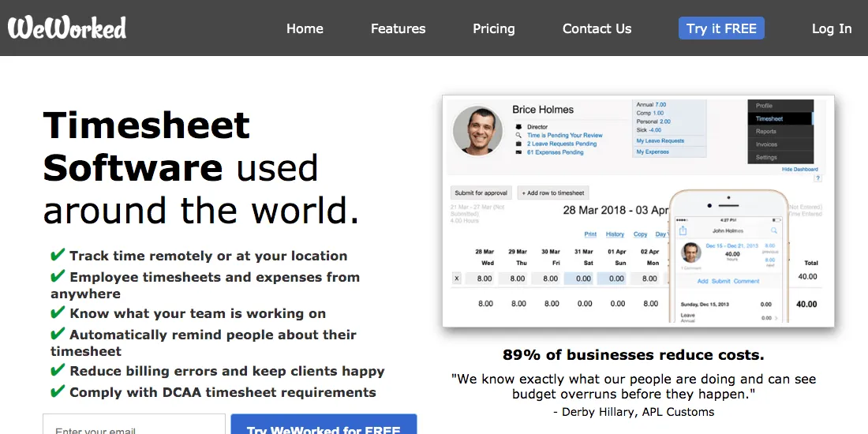Click 'Comply with DCAA timesheet requirements' text

[x=223, y=392]
